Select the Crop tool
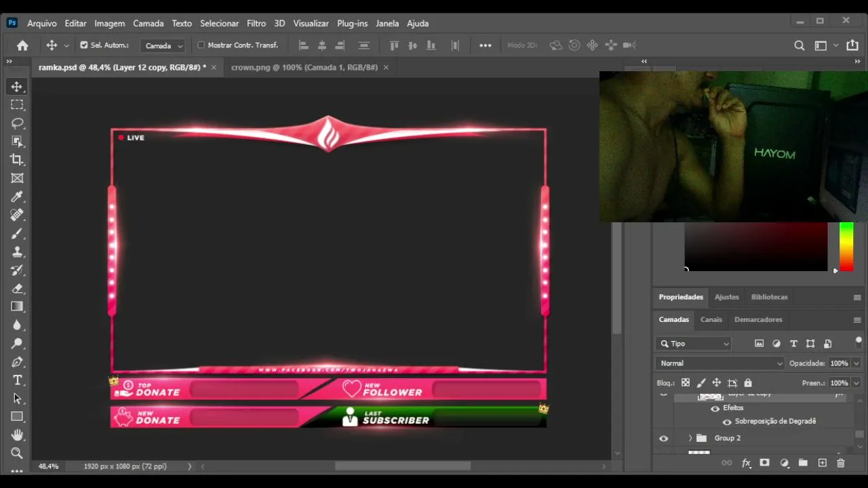 [17, 160]
